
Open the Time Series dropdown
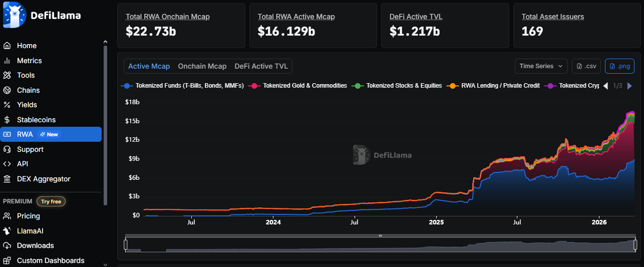click(543, 66)
